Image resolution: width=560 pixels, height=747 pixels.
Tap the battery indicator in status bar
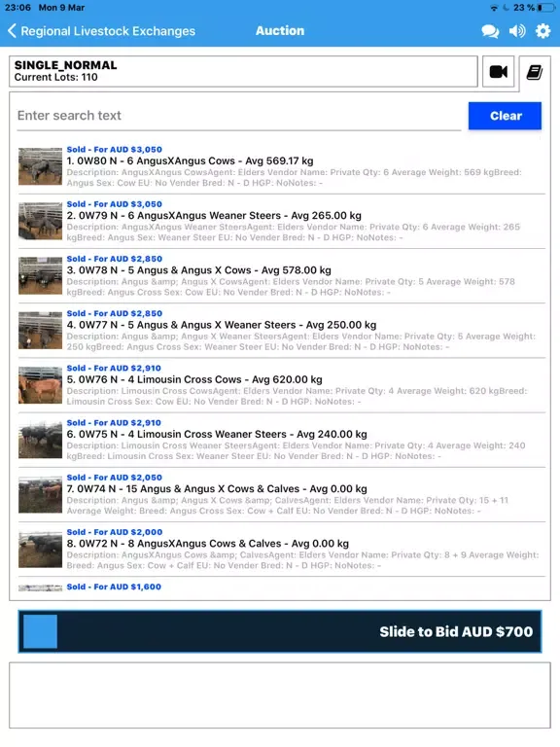(x=545, y=8)
